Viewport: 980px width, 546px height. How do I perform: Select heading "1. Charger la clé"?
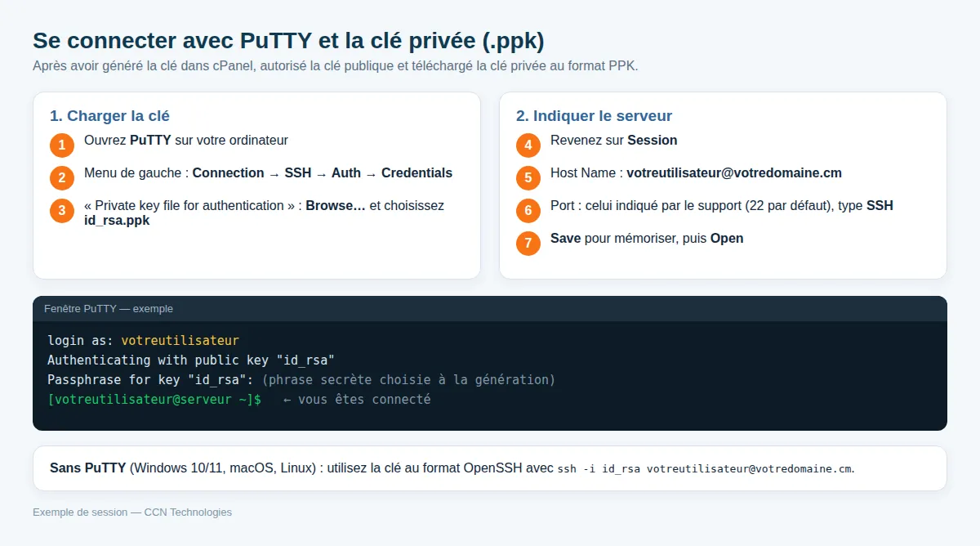[109, 116]
